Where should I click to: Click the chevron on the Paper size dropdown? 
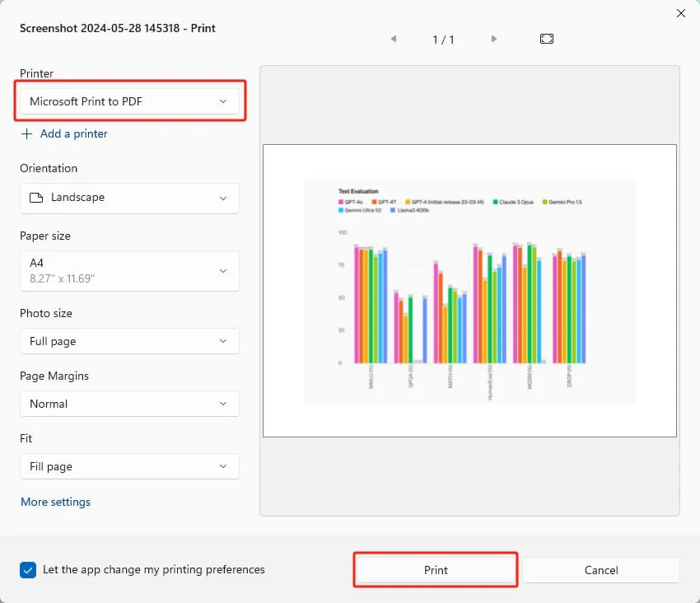(x=223, y=271)
